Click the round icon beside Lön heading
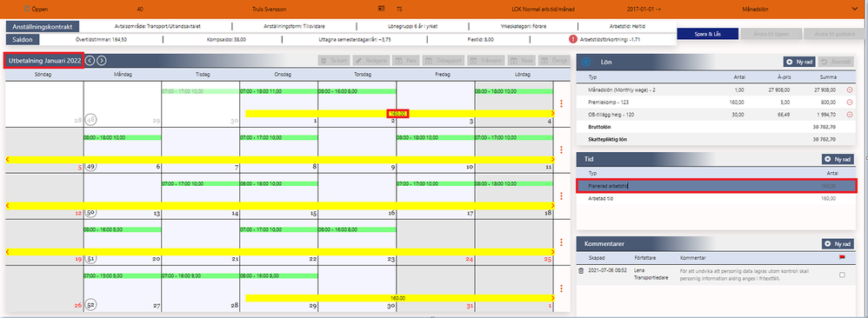The image size is (868, 318). pos(589,62)
